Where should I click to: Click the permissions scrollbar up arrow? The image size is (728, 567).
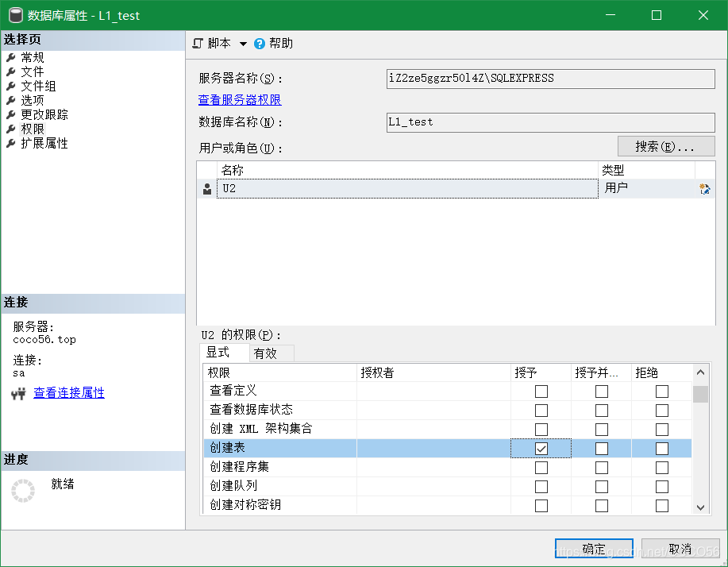[700, 372]
